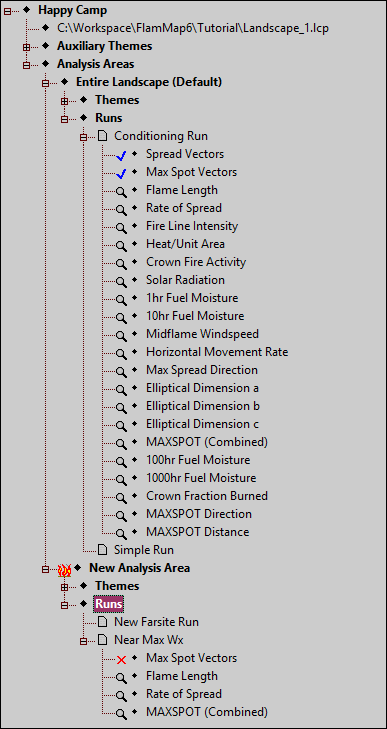387x729 pixels.
Task: Toggle the red X for Max Spot Vectors under Near Max Wx
Action: [x=121, y=659]
